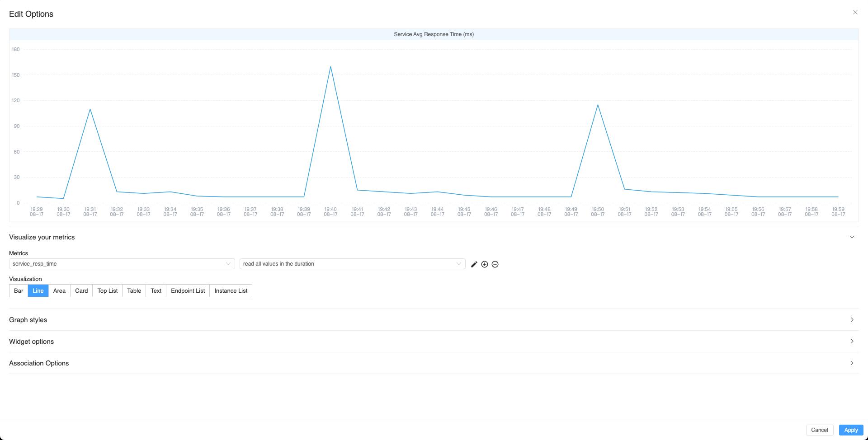Click the Edit Options dialog heading

pos(31,14)
